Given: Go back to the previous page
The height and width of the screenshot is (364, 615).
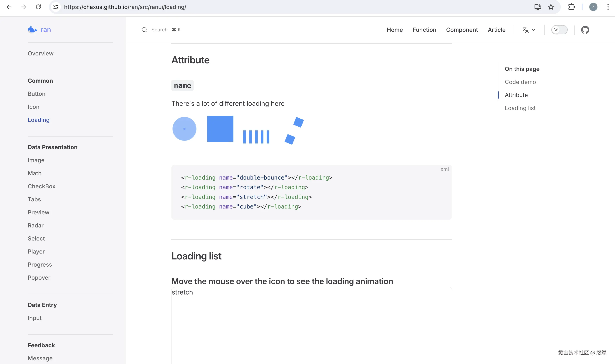Looking at the screenshot, I should pos(9,7).
